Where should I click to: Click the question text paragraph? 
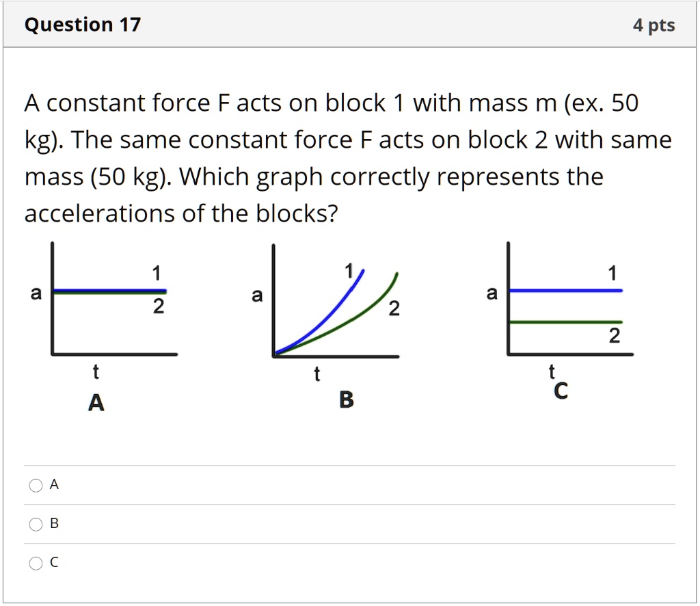coord(342,157)
